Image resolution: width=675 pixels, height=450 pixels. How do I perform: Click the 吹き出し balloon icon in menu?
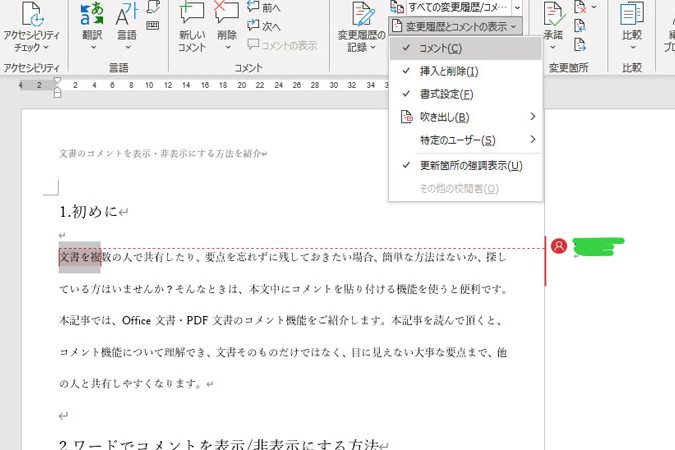[406, 117]
